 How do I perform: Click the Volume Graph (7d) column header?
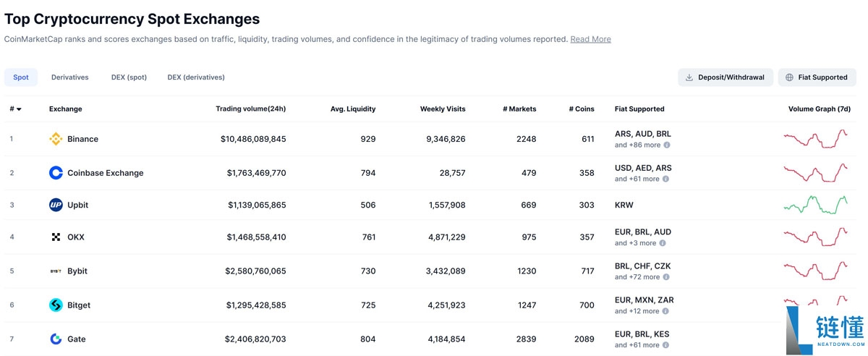820,109
